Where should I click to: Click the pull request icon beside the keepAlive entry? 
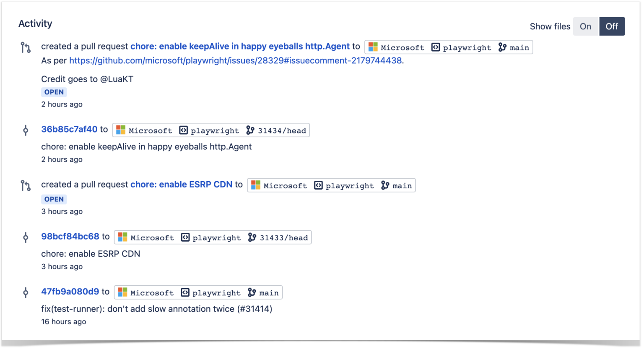coord(26,47)
